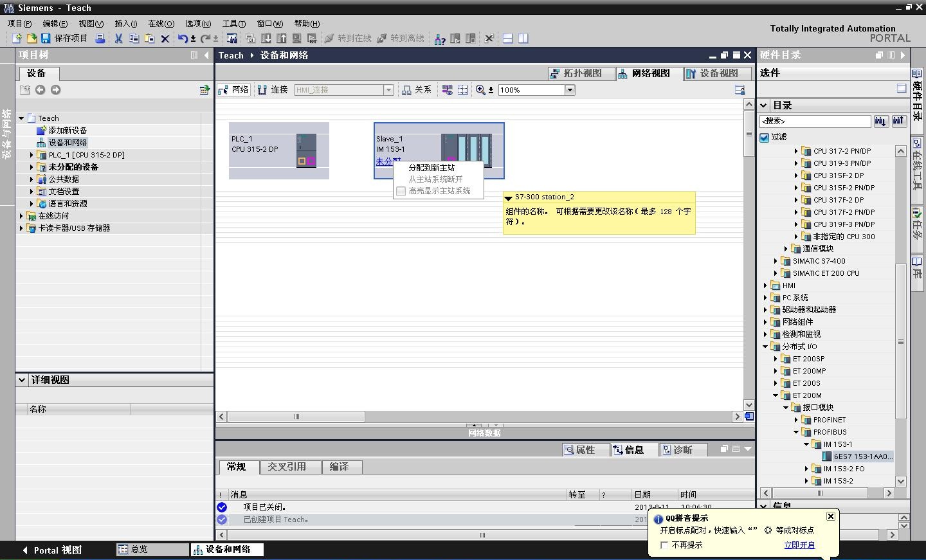This screenshot has height=560, width=926.
Task: Select 添加新设备 in project tree
Action: (x=62, y=131)
